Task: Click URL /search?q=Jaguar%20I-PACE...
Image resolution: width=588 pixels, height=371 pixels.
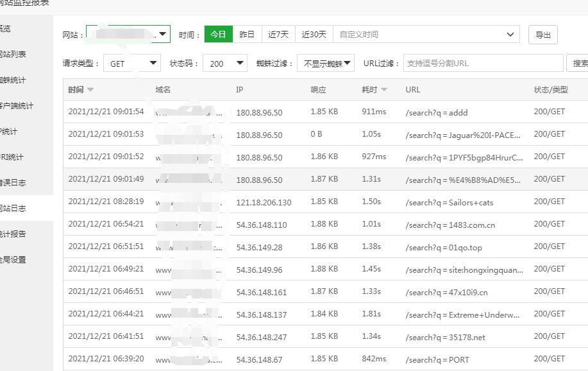Action: (463, 135)
